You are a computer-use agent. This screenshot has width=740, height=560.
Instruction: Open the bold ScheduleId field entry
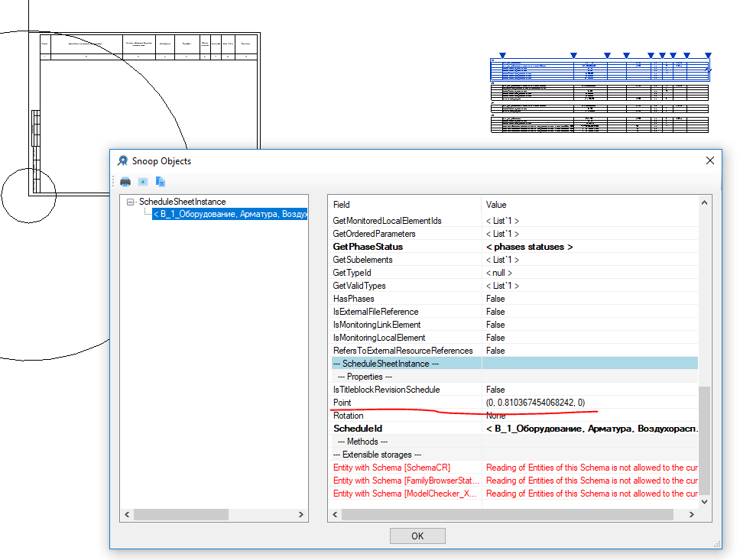[358, 429]
